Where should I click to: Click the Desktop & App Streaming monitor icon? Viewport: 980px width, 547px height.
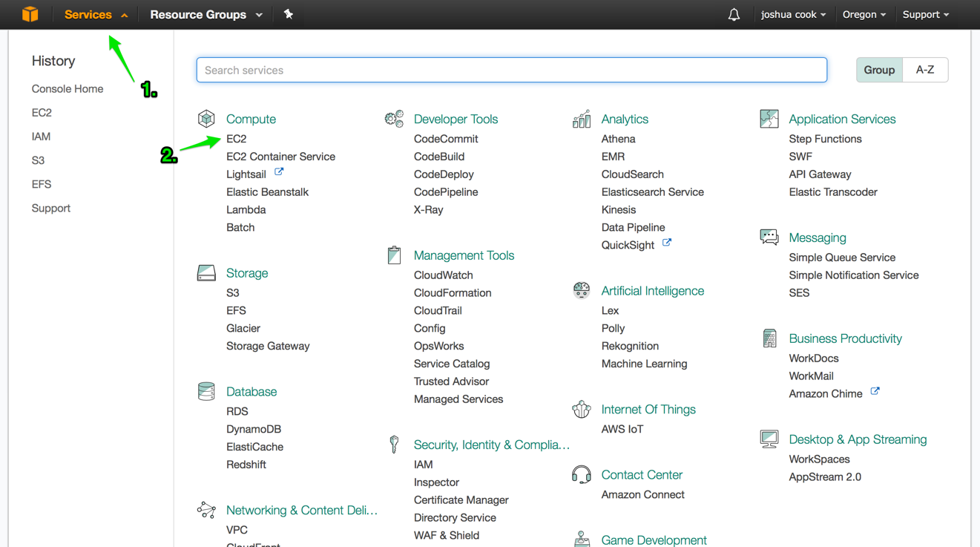click(769, 439)
